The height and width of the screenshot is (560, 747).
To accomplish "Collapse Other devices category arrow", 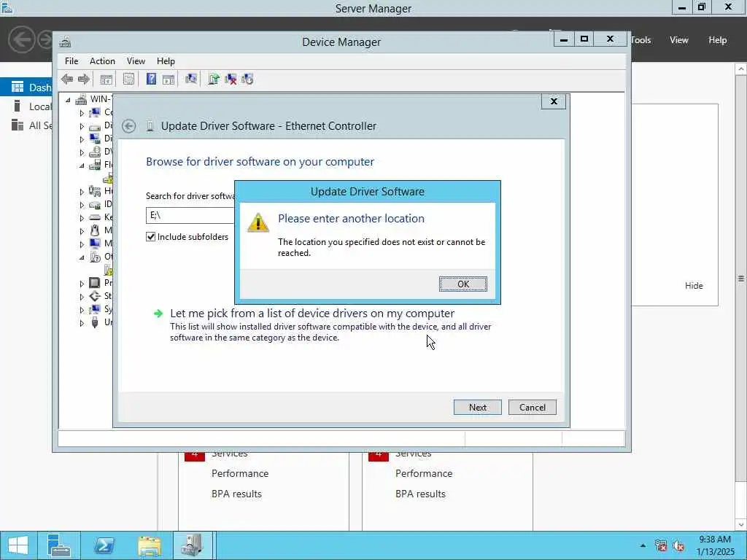I will pos(82,257).
